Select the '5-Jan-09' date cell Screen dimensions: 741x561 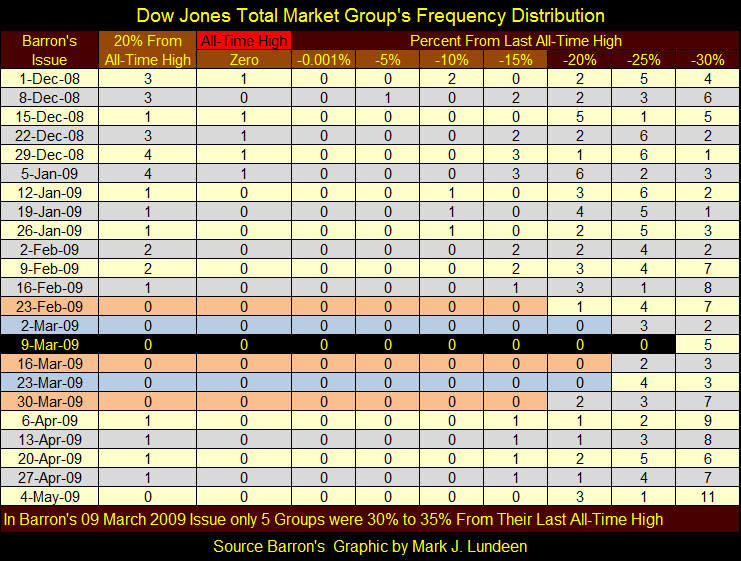(50, 173)
